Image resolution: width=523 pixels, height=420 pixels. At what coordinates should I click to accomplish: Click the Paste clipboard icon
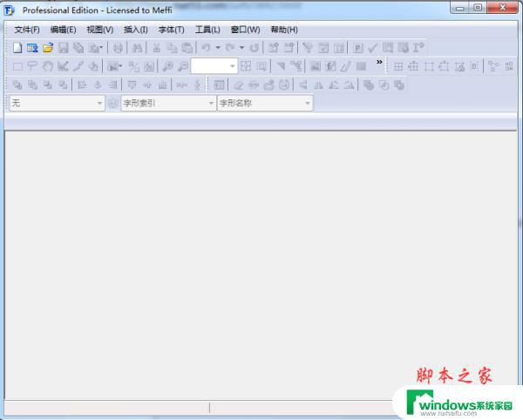pos(187,48)
